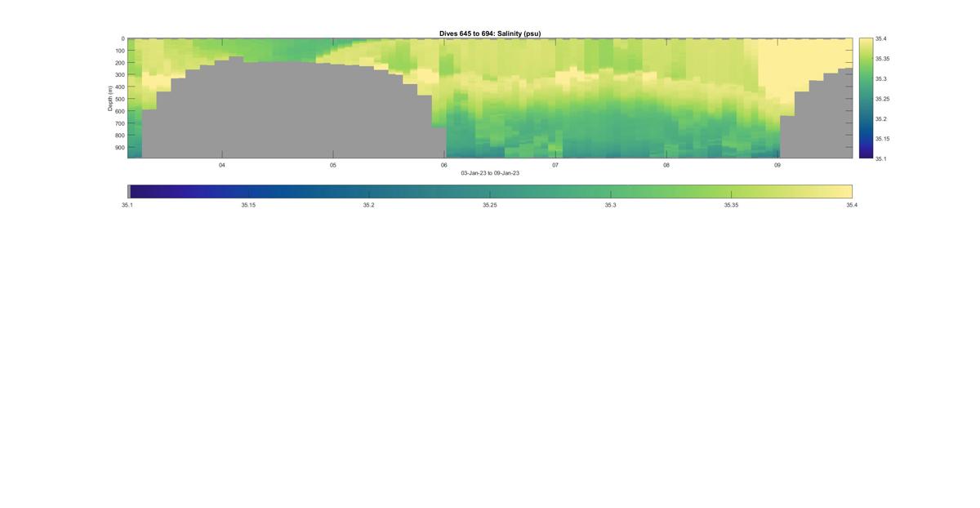Image resolution: width=980 pixels, height=508 pixels.
Task: Click depth axis tick "400"
Action: [119, 87]
